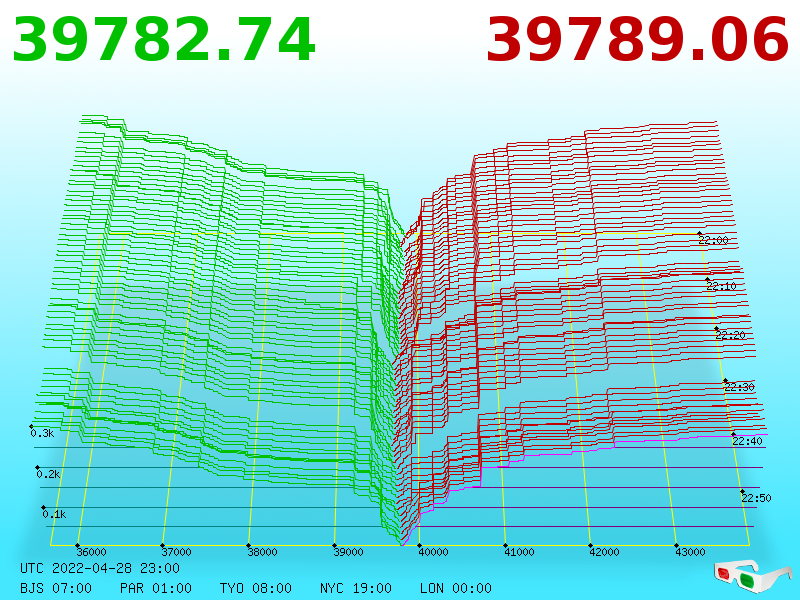
Task: Click the UTC 2022-04-28 23:00 timestamp
Action: [100, 568]
